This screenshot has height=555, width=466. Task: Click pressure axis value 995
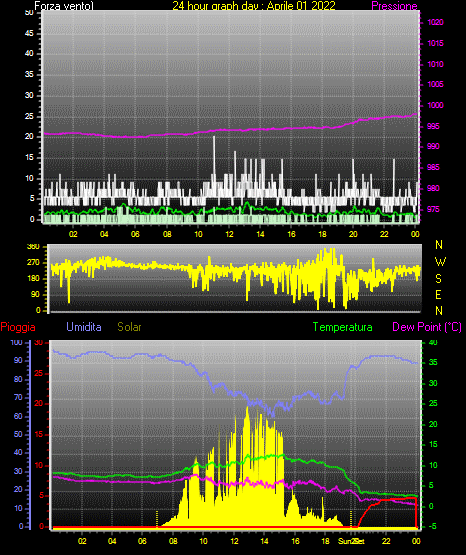pyautogui.click(x=433, y=126)
